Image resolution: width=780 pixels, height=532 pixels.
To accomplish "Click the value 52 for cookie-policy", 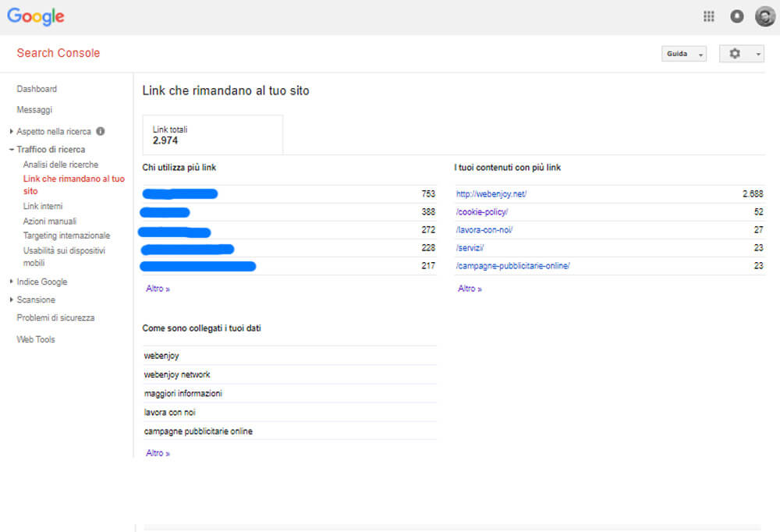I will (758, 212).
